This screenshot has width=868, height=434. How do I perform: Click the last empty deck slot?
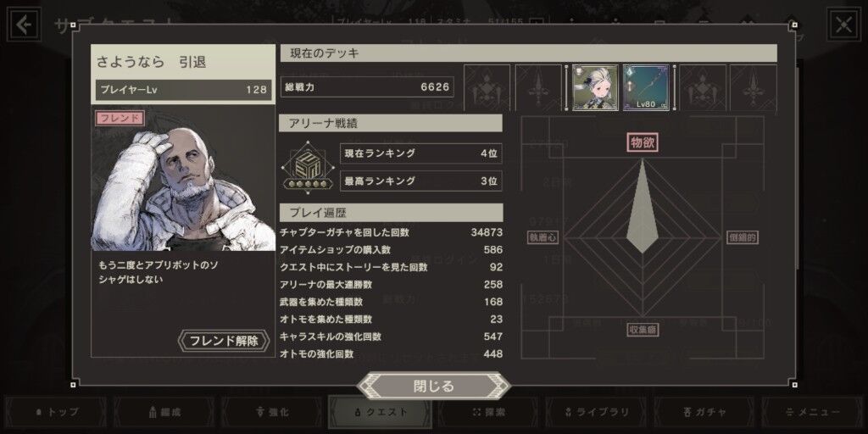click(753, 87)
